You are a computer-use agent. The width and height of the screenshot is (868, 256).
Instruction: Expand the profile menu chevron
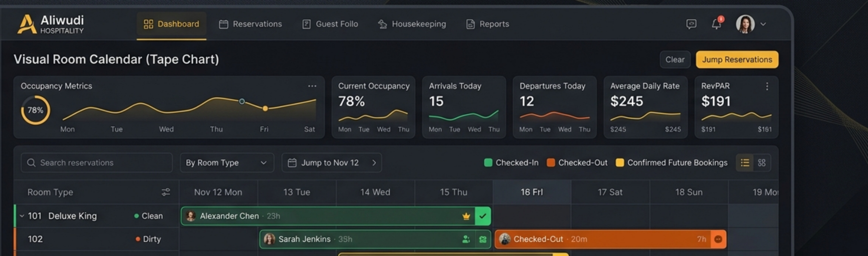(x=763, y=24)
